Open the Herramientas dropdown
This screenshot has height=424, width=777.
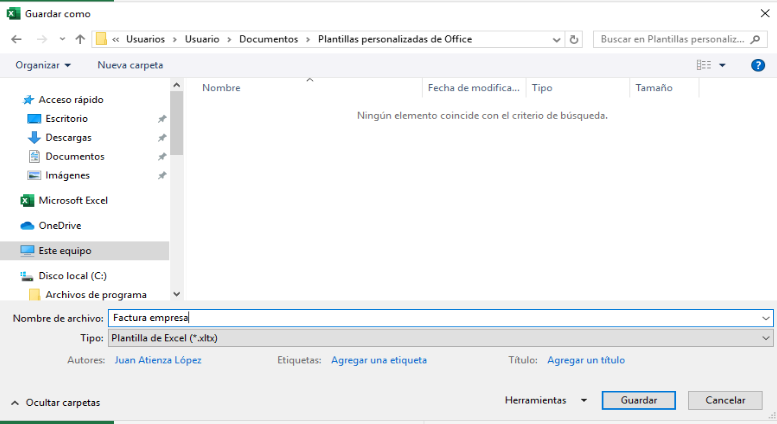pyautogui.click(x=546, y=400)
